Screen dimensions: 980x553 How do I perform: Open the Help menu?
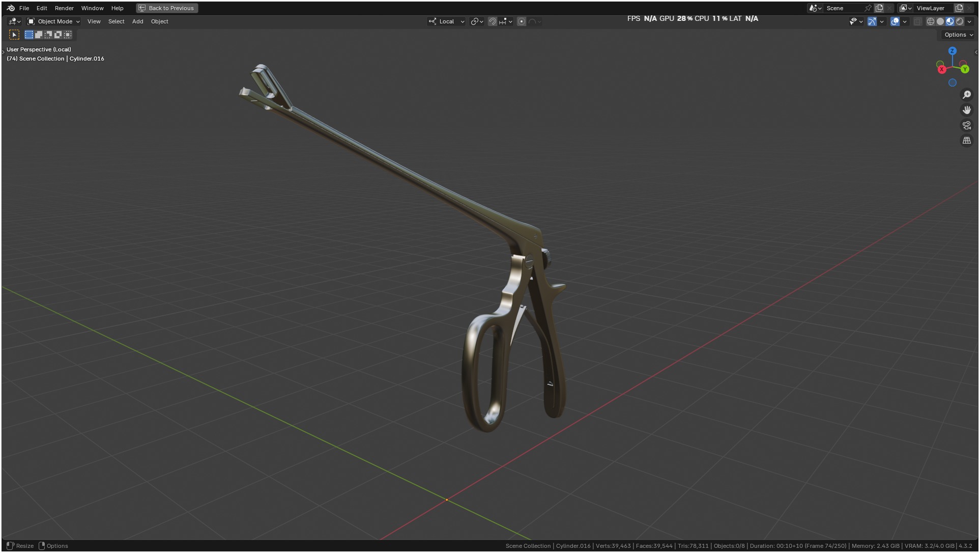(117, 8)
